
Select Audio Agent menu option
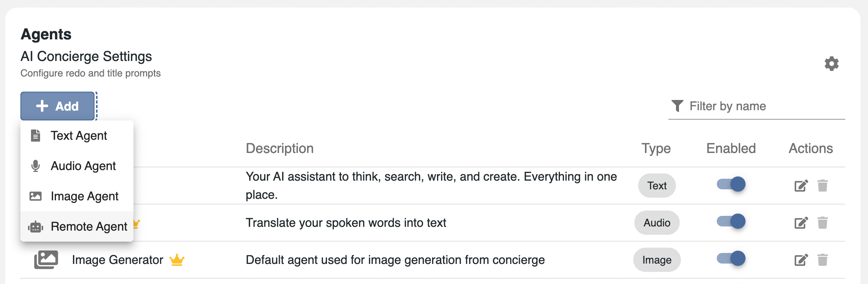pos(83,166)
